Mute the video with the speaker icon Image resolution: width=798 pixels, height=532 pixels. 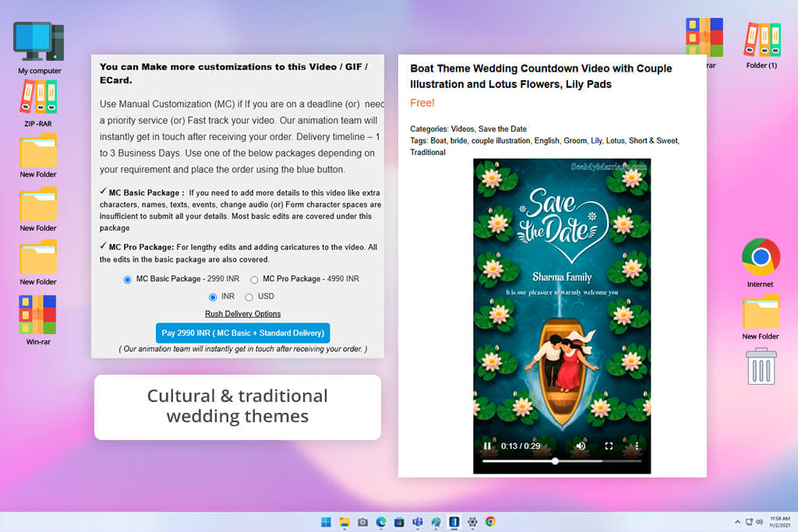click(x=581, y=446)
